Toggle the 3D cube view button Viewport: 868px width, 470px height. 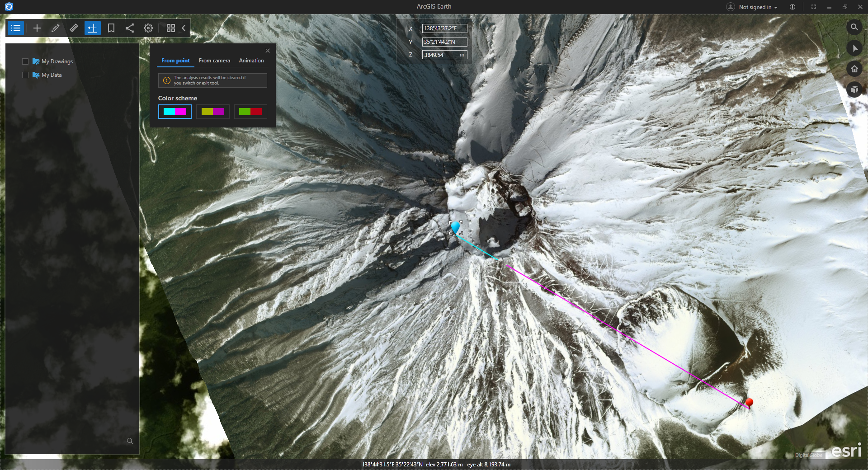click(854, 89)
